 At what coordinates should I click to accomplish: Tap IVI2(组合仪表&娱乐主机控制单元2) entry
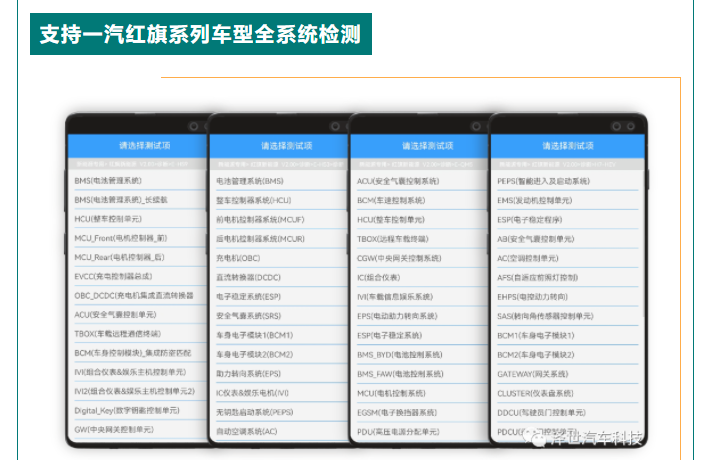point(137,391)
